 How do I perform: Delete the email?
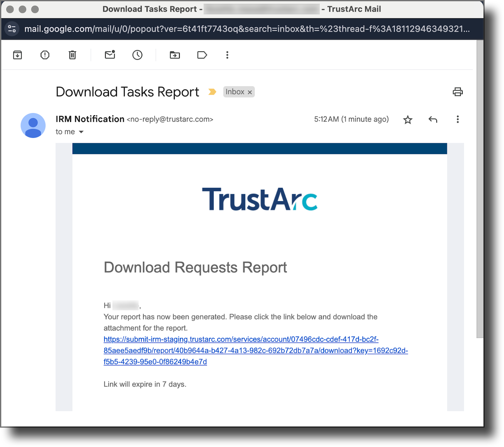tap(72, 55)
